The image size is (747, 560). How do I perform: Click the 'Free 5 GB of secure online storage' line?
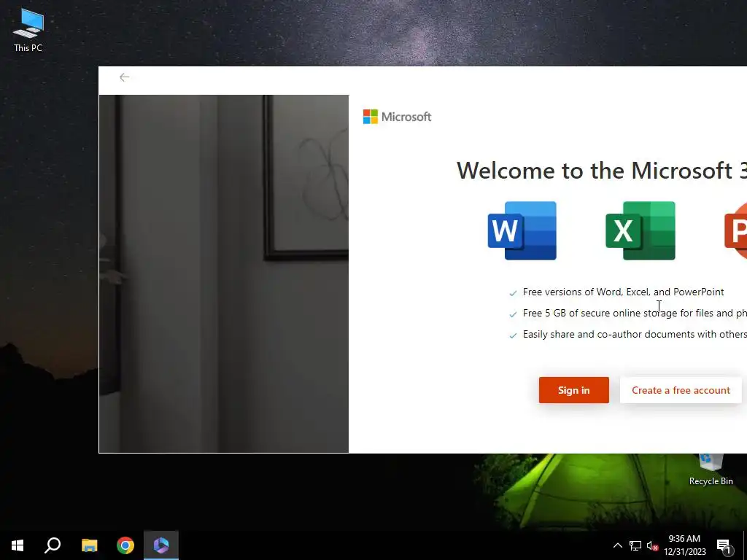(x=635, y=314)
